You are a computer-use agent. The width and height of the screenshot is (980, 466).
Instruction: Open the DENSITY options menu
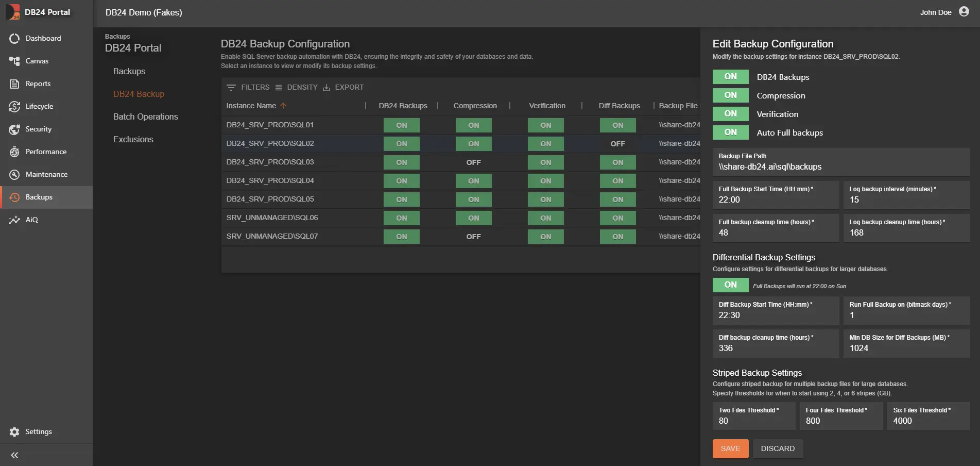point(297,88)
